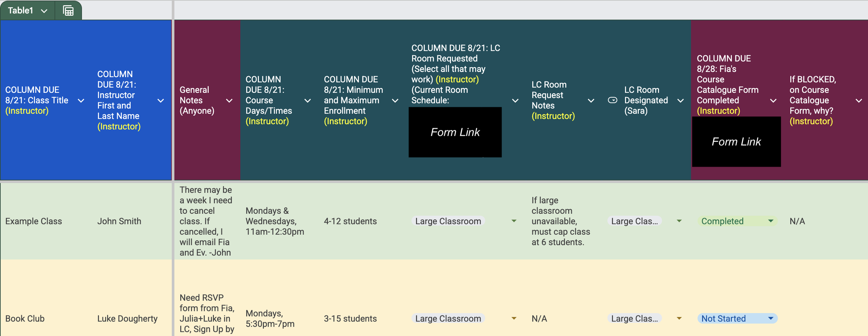
Task: Click the table view icon beside Table1
Action: tap(68, 11)
